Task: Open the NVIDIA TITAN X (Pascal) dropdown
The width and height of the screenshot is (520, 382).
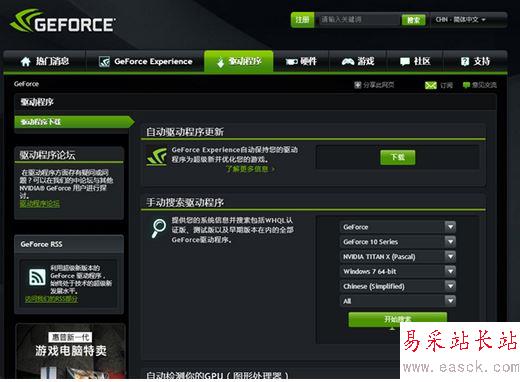Action: (x=398, y=256)
